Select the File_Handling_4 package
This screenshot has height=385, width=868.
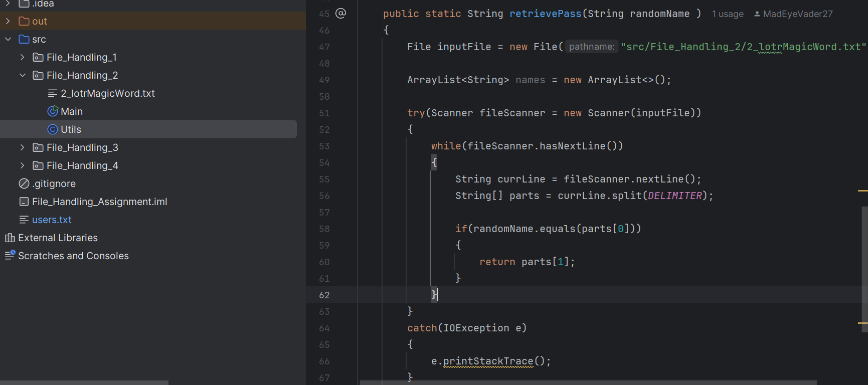click(x=82, y=165)
